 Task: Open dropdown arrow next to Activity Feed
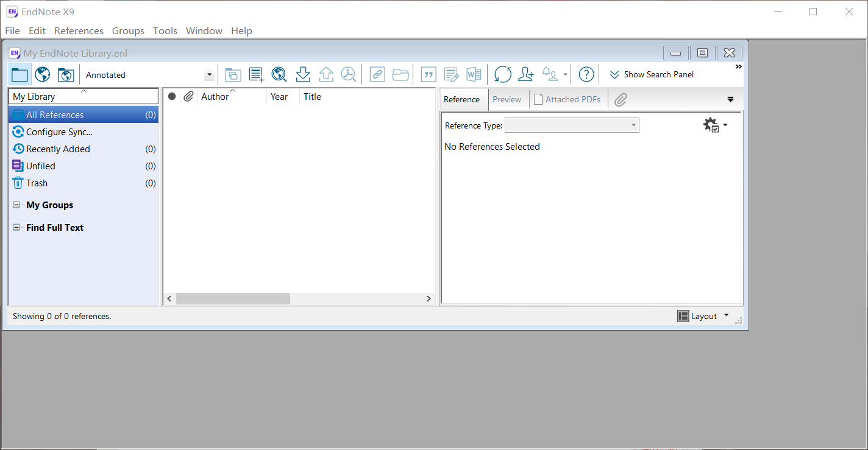tap(566, 75)
